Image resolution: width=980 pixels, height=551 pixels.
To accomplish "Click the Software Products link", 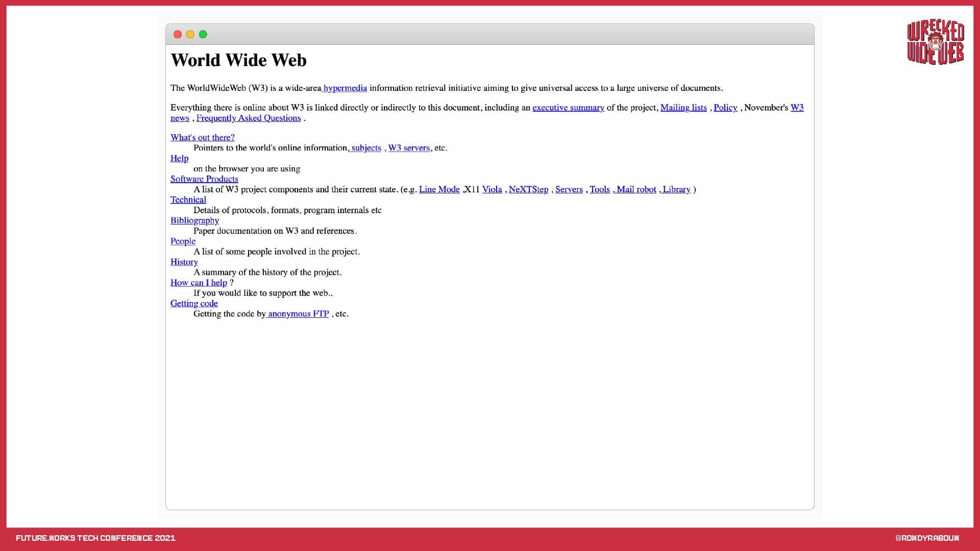I will (204, 179).
